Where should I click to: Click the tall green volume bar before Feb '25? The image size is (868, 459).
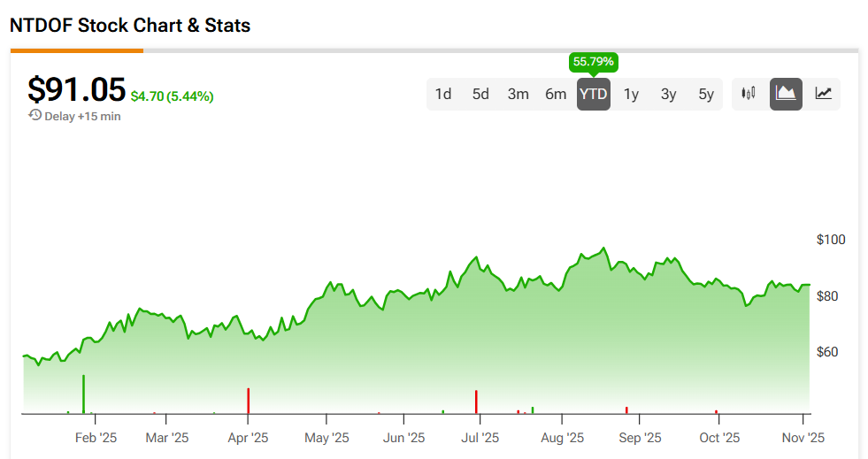(x=84, y=394)
